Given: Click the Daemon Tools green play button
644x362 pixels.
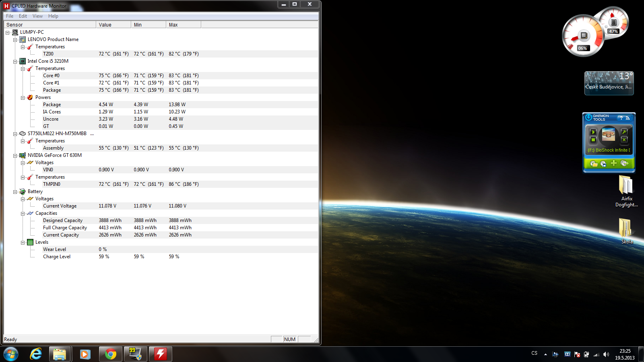Looking at the screenshot, I should tap(593, 132).
